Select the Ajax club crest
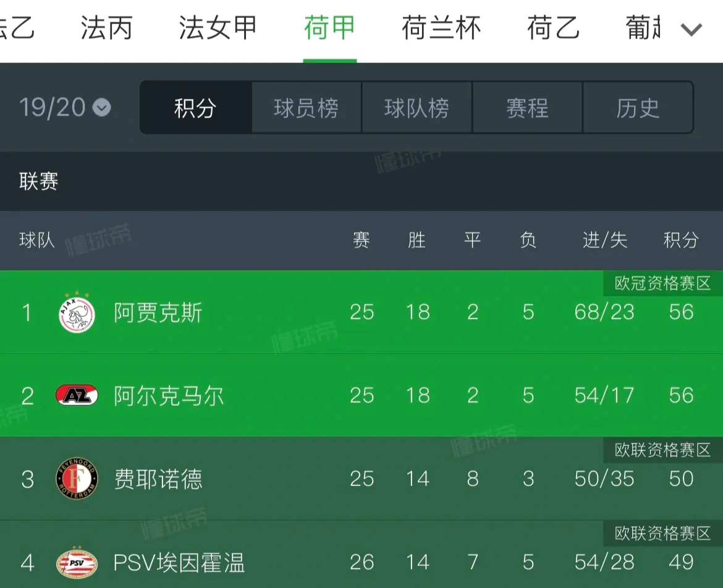Image resolution: width=723 pixels, height=588 pixels. (x=77, y=313)
